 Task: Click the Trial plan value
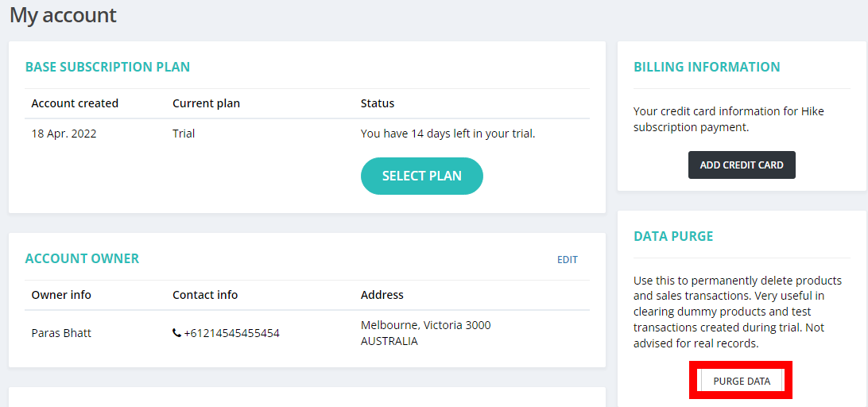[x=184, y=134]
